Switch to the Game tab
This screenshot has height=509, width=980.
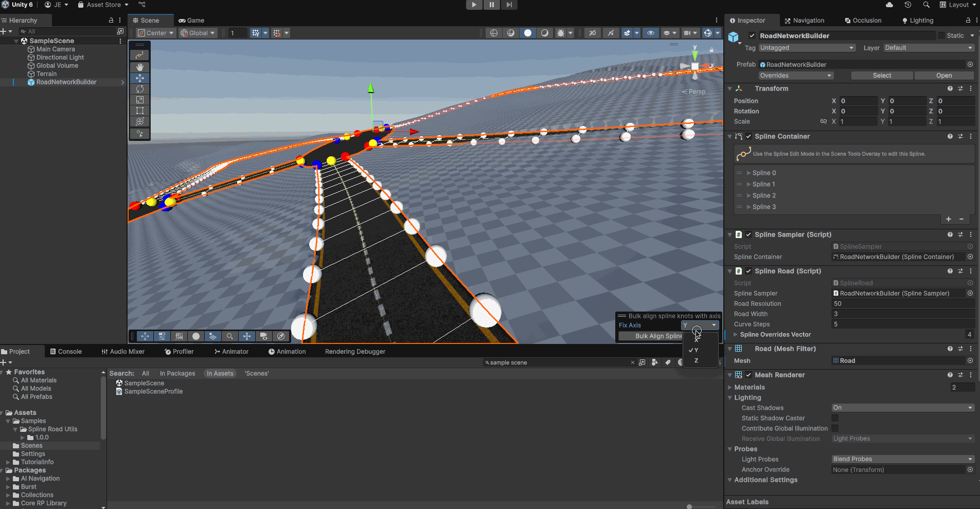[x=191, y=20]
